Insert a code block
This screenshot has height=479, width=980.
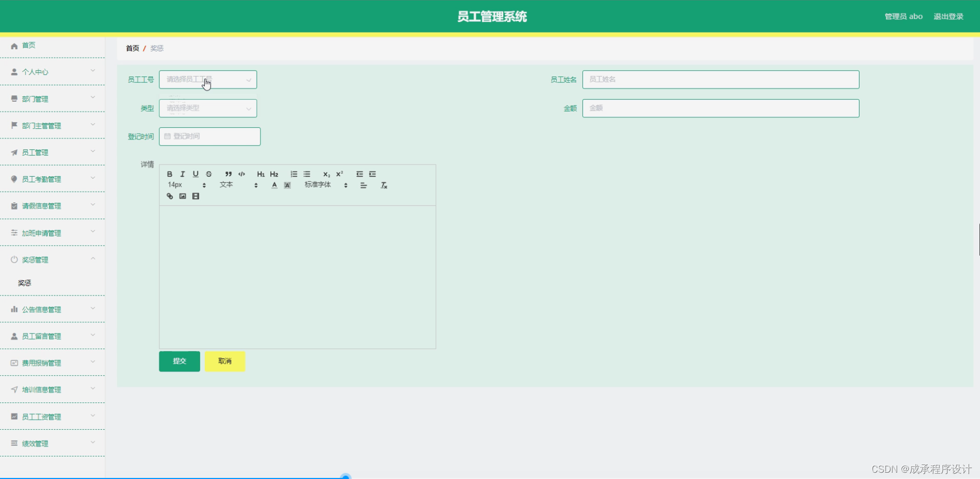[241, 174]
